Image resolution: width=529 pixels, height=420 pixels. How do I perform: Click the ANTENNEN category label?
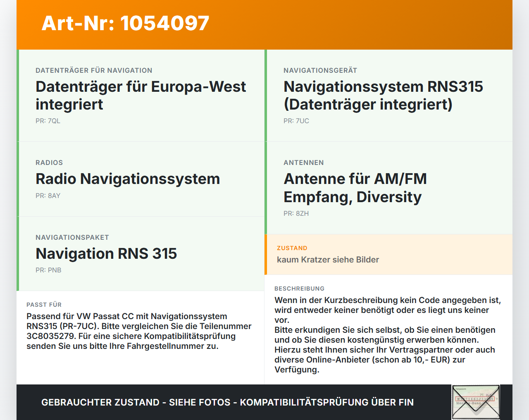pos(304,163)
